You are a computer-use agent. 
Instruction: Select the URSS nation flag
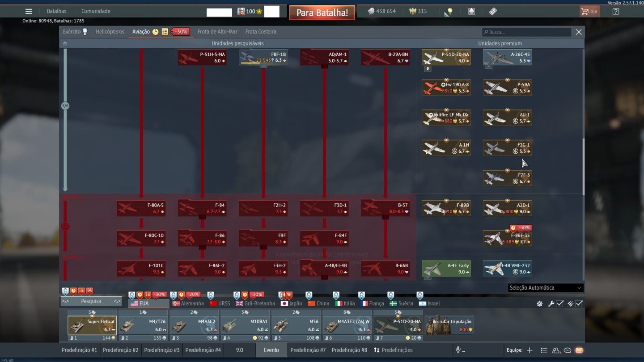[220, 303]
